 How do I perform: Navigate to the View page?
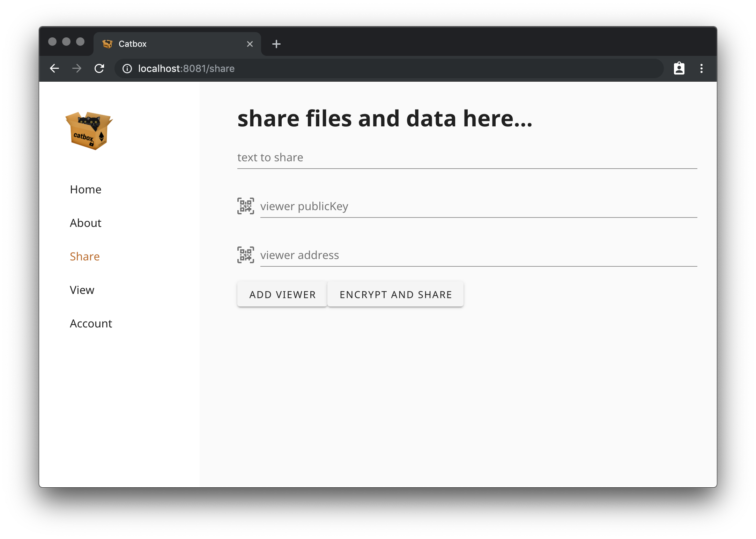tap(82, 290)
